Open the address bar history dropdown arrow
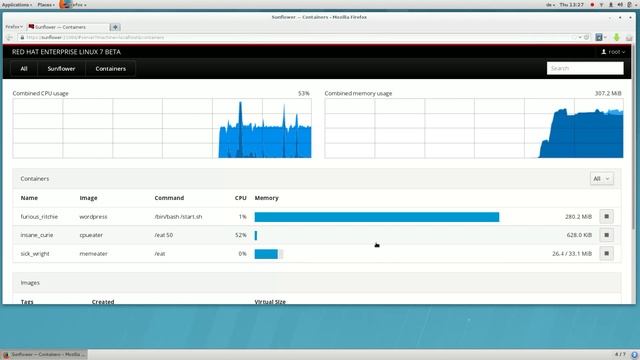 (580, 37)
